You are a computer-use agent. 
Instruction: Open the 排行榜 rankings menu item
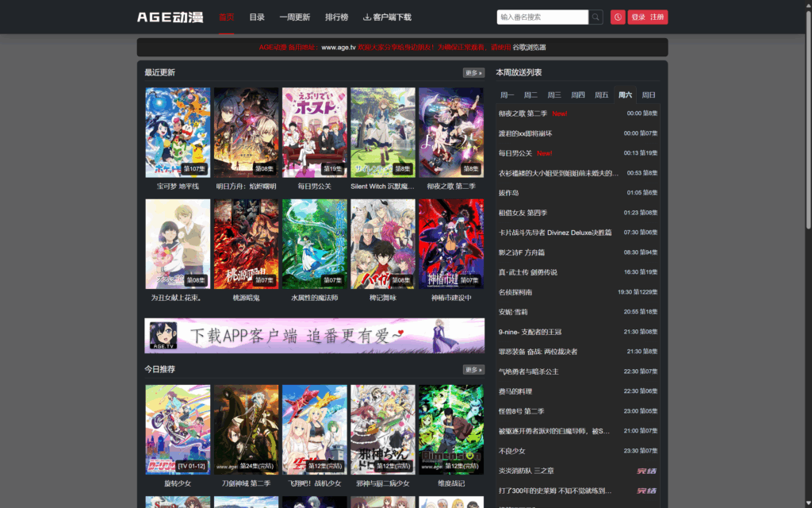pyautogui.click(x=336, y=17)
